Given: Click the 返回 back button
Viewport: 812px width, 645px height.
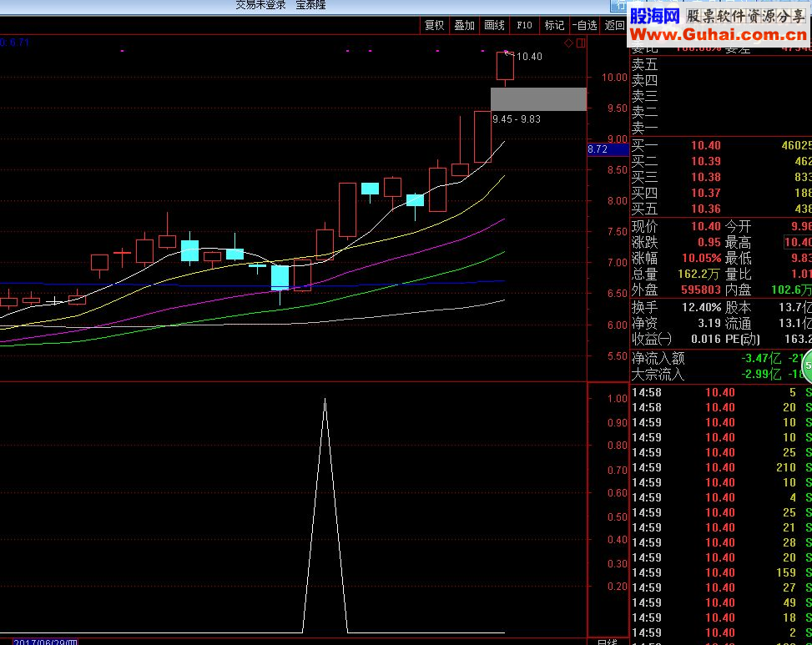Looking at the screenshot, I should click(x=614, y=25).
